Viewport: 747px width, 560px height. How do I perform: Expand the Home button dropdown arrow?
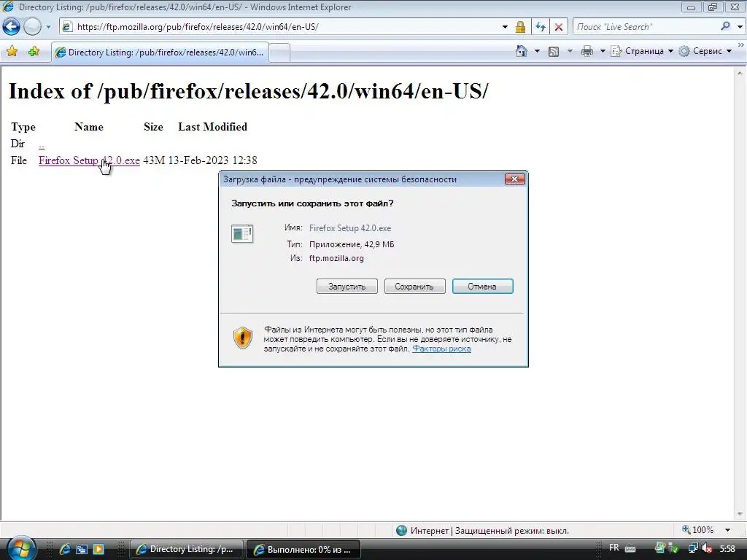click(x=537, y=51)
